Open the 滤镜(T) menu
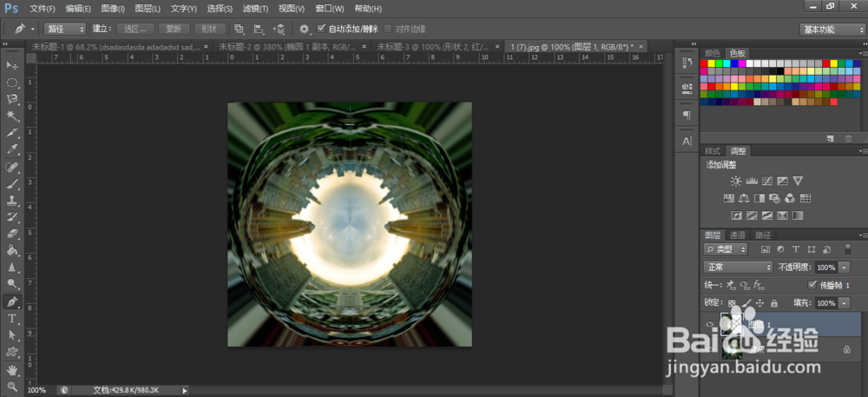This screenshot has height=397, width=868. coord(257,8)
